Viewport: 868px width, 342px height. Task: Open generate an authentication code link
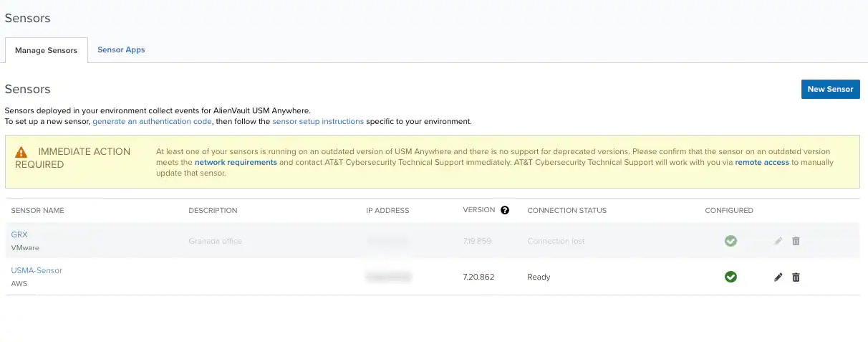pyautogui.click(x=152, y=122)
